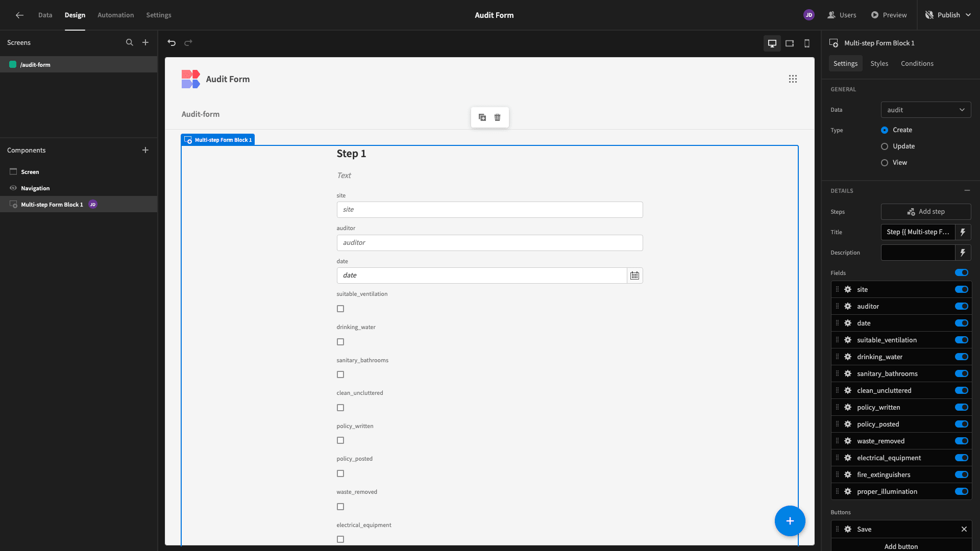This screenshot has width=980, height=551.
Task: Switch to the Styles tab
Action: click(879, 64)
